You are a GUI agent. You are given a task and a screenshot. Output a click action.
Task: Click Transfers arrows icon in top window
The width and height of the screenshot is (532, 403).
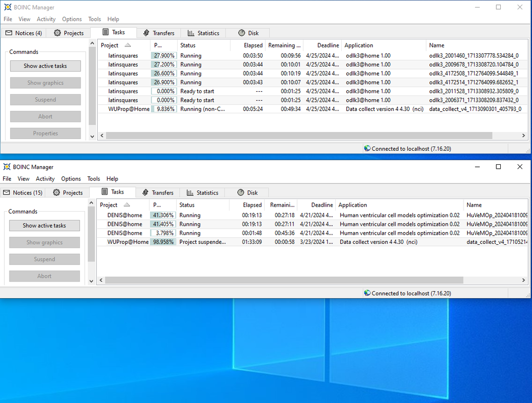point(146,33)
